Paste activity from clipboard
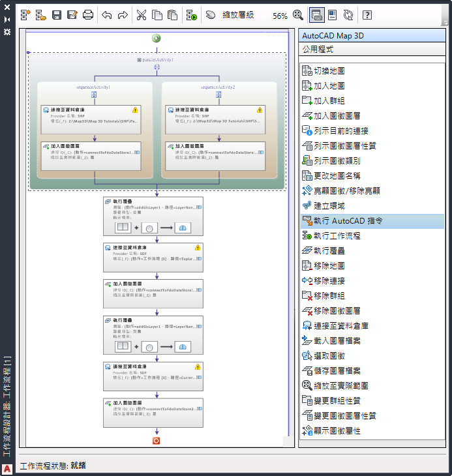 coord(172,15)
